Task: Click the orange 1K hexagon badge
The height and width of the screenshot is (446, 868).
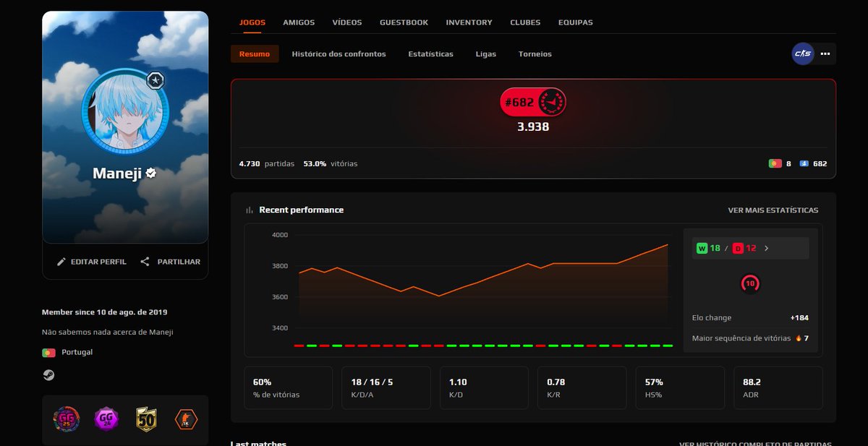Action: (x=187, y=419)
